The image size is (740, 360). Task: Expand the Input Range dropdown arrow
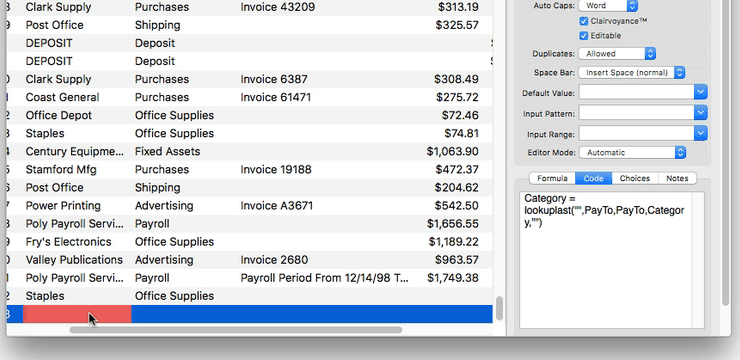[x=701, y=134]
